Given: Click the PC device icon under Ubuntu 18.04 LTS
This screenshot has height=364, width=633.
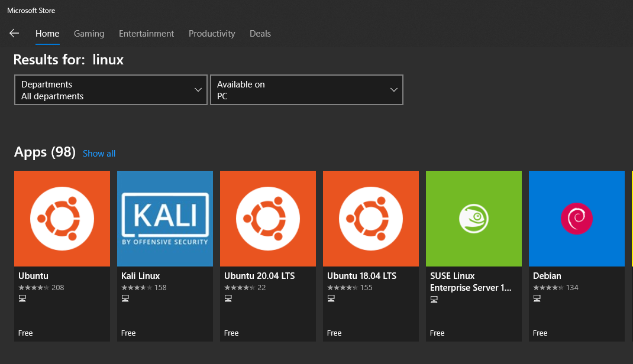Looking at the screenshot, I should click(x=331, y=298).
